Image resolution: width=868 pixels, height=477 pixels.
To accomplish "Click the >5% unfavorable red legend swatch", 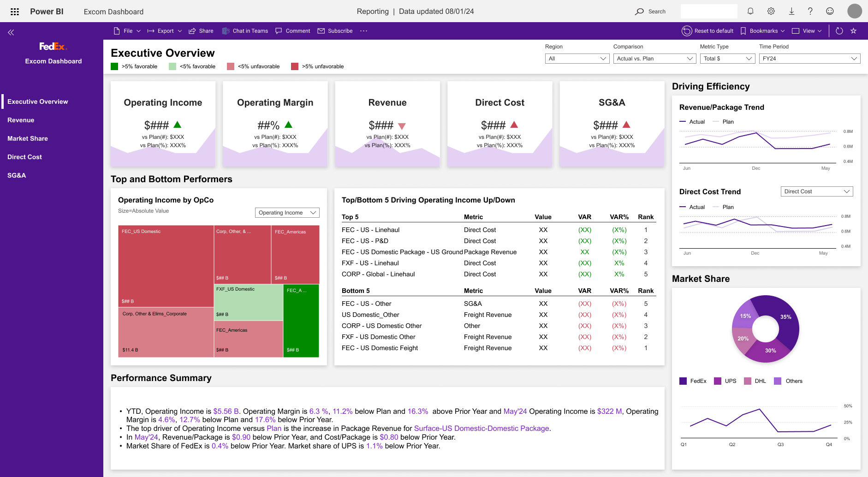I will pyautogui.click(x=295, y=66).
